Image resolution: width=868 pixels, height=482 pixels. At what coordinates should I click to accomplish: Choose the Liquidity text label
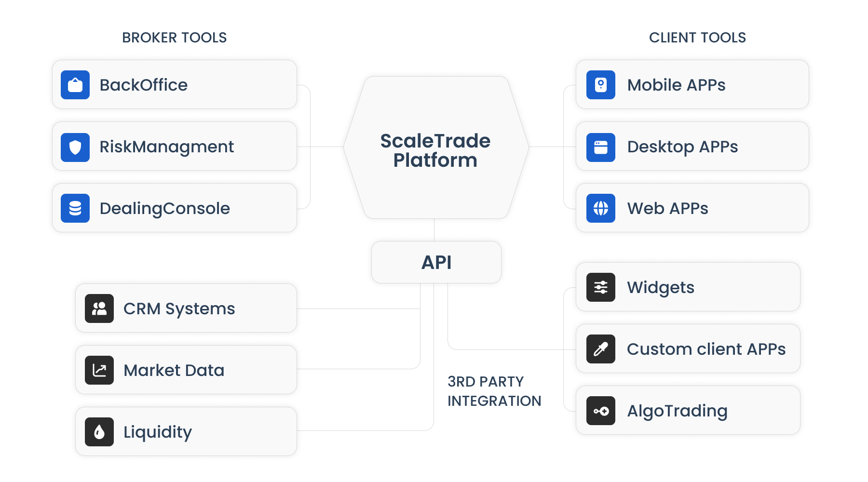pyautogui.click(x=158, y=432)
